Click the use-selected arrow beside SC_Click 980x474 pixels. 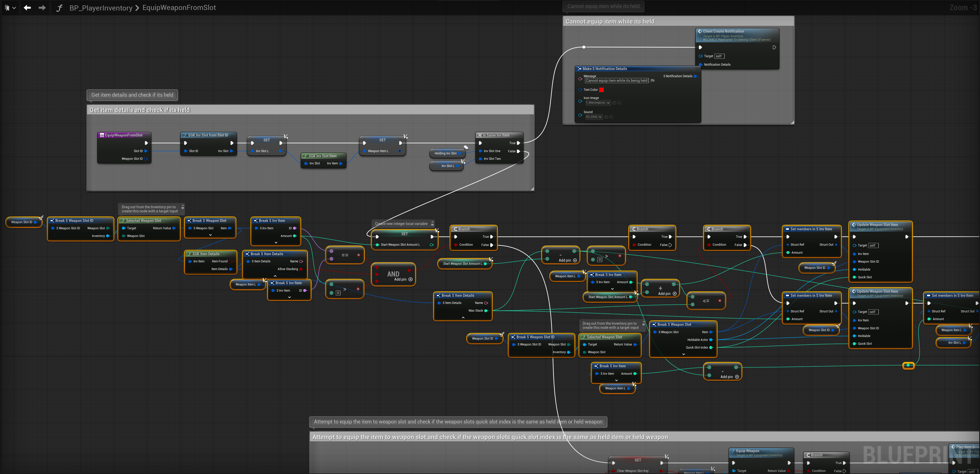coord(606,117)
